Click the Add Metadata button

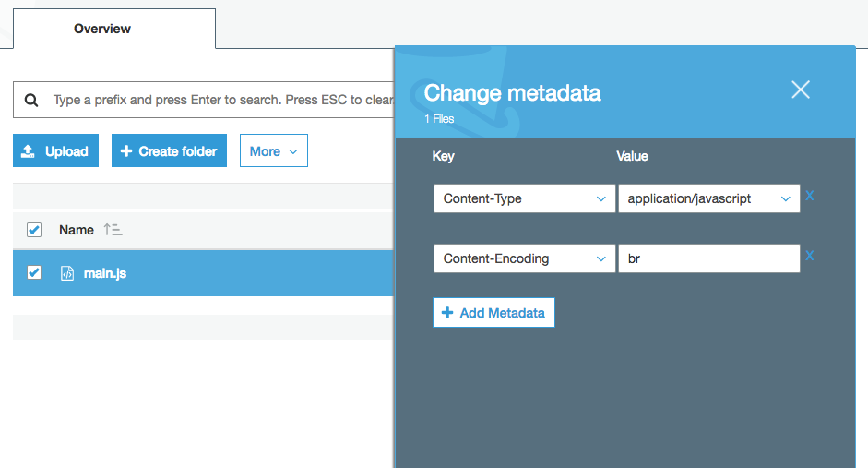(x=493, y=313)
